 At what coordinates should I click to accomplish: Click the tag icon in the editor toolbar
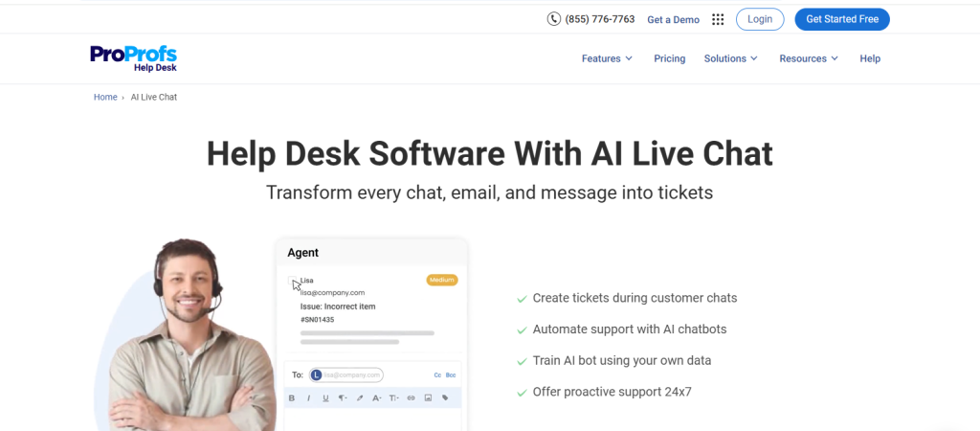tap(445, 397)
